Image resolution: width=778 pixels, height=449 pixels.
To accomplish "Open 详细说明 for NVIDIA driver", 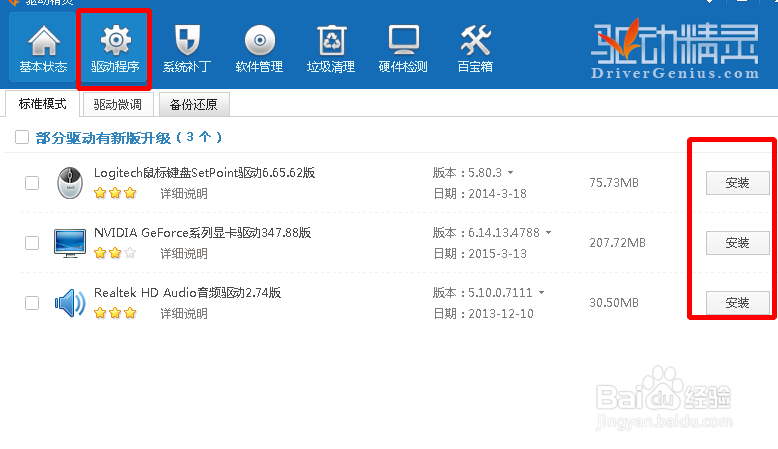I will 184,254.
